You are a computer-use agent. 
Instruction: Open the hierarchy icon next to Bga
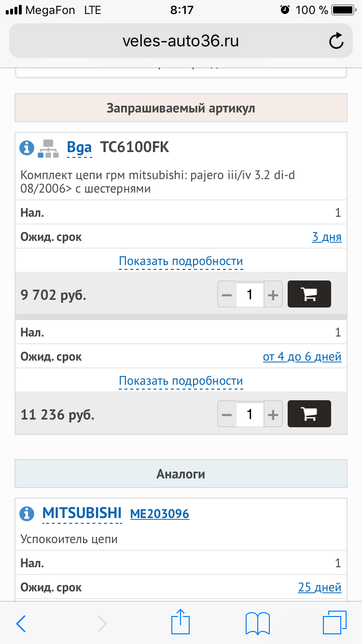(x=47, y=148)
